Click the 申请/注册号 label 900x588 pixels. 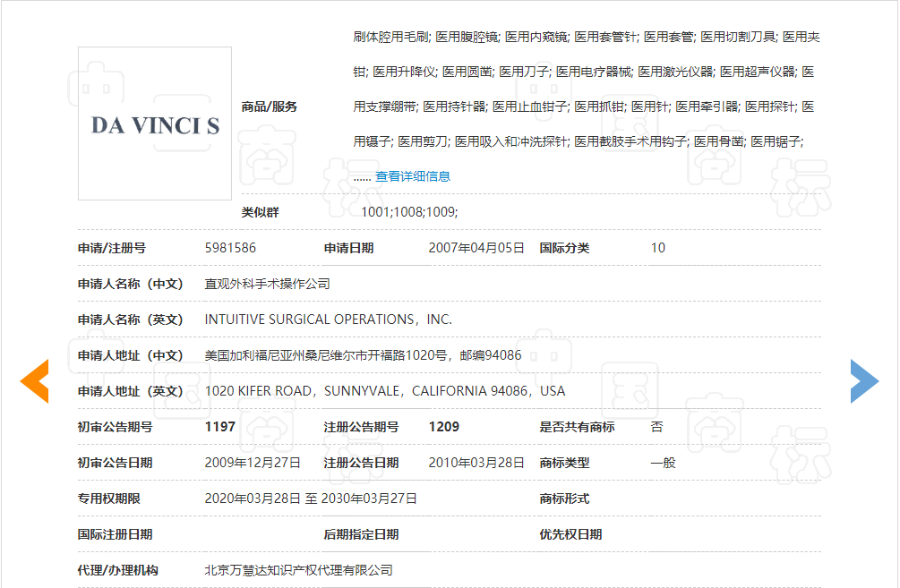[112, 248]
